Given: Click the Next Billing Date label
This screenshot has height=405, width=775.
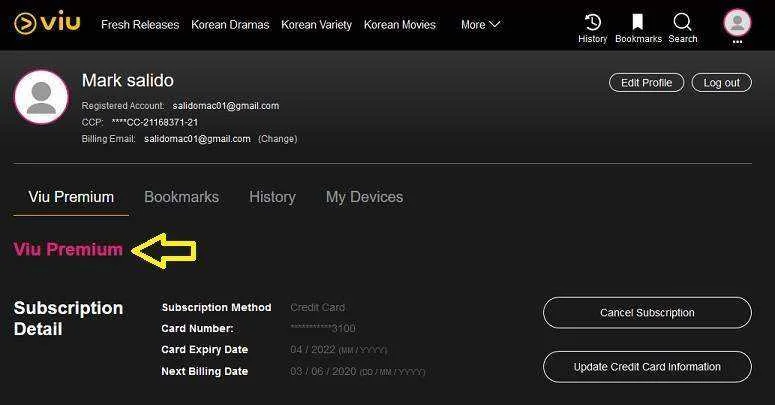Looking at the screenshot, I should tap(204, 371).
